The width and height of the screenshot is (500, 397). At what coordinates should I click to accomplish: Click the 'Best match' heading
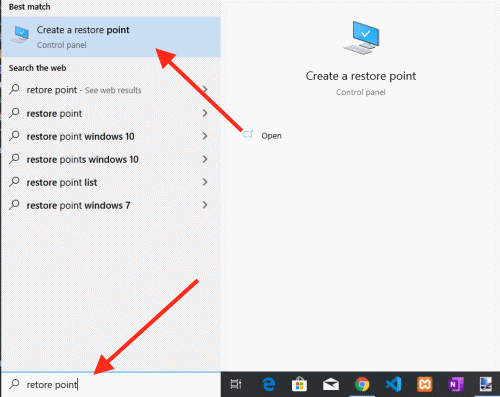pyautogui.click(x=29, y=7)
